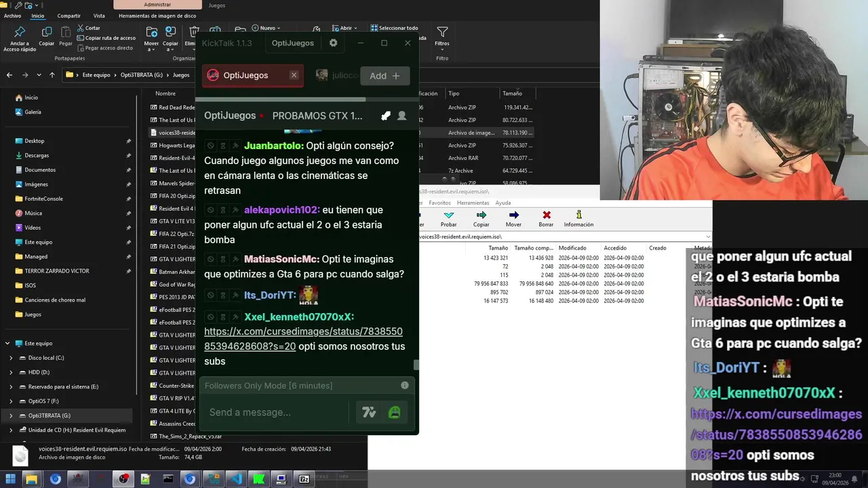Click Opti3TBRATA (G:) in address bar
This screenshot has height=488, width=868.
(141, 75)
